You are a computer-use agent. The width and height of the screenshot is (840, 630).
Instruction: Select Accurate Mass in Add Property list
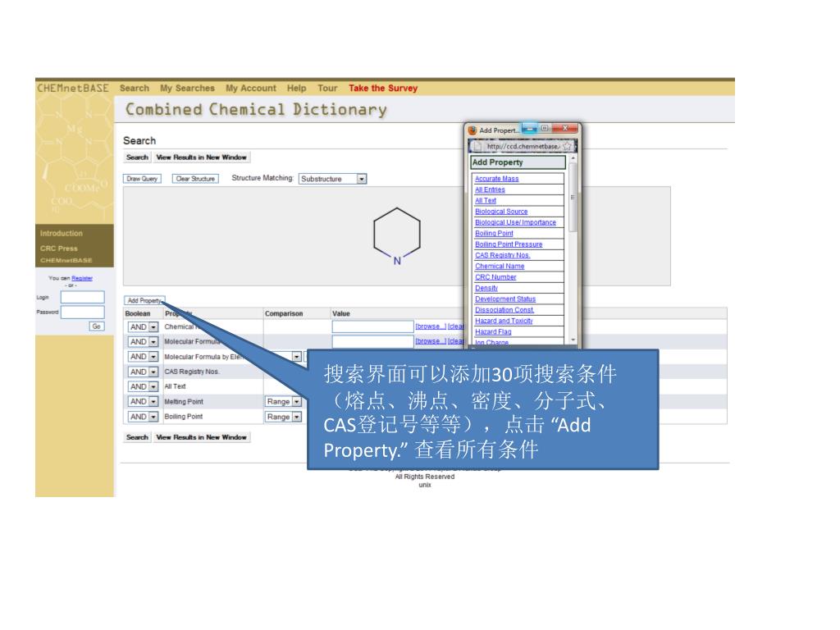click(x=496, y=179)
